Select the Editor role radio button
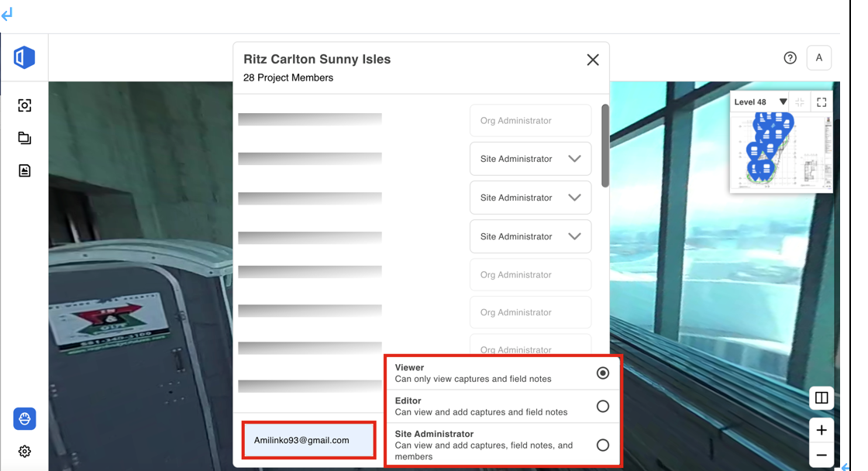Viewport: 868px width, 471px height. [x=603, y=406]
